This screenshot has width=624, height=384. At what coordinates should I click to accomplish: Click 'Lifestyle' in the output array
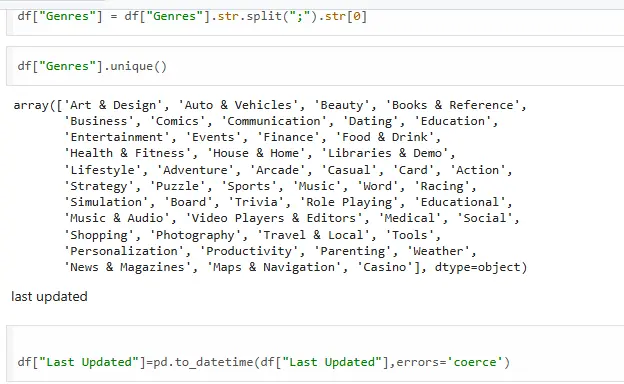coord(102,170)
